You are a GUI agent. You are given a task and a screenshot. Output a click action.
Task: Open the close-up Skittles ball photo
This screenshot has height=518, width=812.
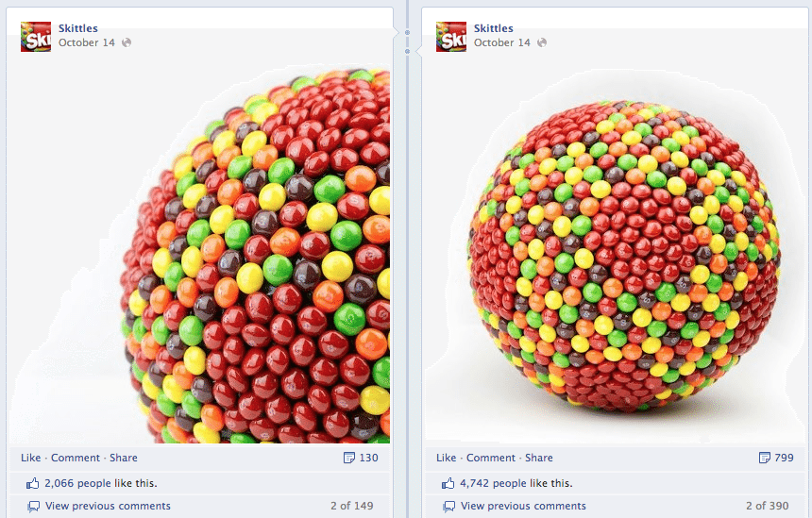(200, 254)
